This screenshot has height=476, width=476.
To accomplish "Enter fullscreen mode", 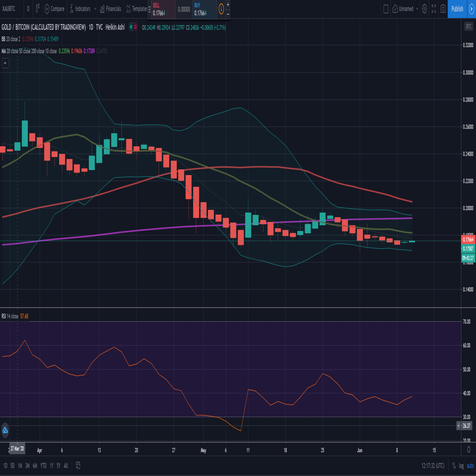I will click(434, 9).
